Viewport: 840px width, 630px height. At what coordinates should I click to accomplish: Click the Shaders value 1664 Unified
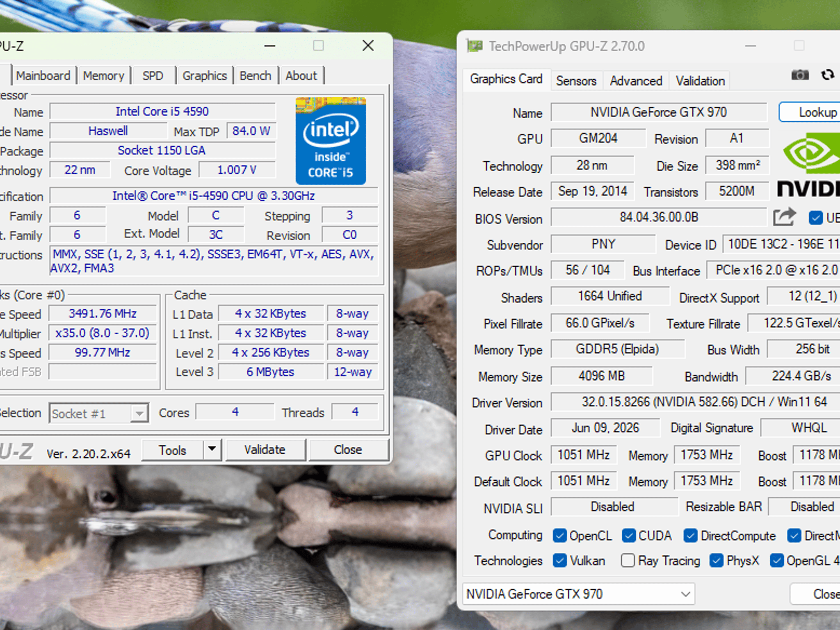(610, 296)
